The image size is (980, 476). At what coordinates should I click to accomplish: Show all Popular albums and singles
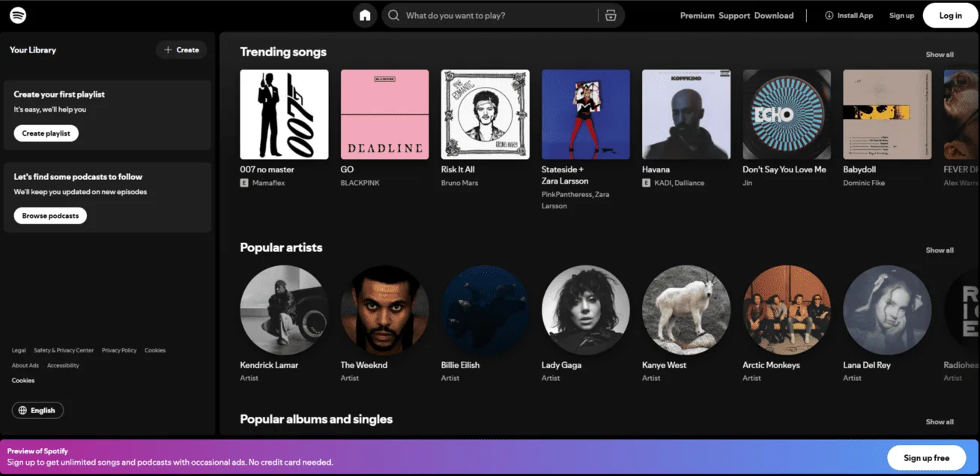[940, 422]
